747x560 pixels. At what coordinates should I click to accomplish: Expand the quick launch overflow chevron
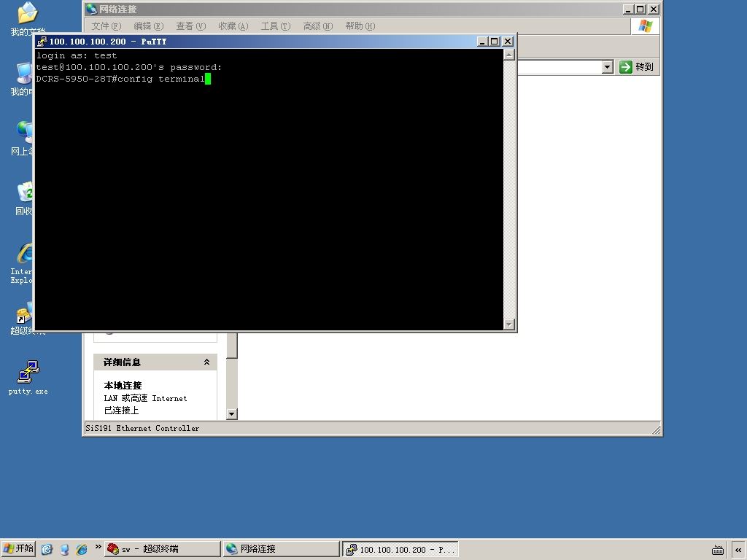(98, 547)
